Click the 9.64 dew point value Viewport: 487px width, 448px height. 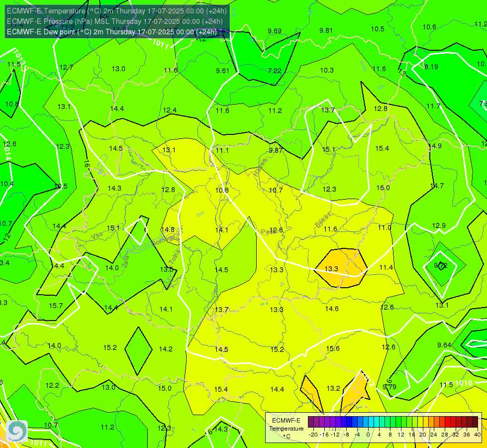[444, 345]
